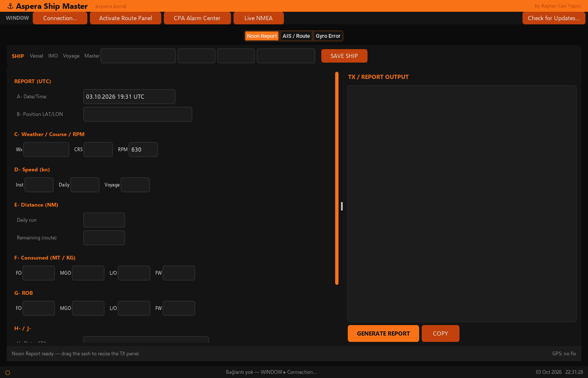Switch to AIS / Route tab
The image size is (588, 378).
point(296,36)
